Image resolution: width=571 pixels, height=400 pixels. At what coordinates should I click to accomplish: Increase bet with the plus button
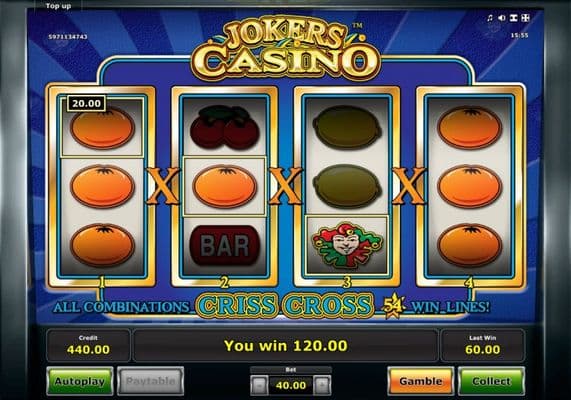[x=322, y=385]
